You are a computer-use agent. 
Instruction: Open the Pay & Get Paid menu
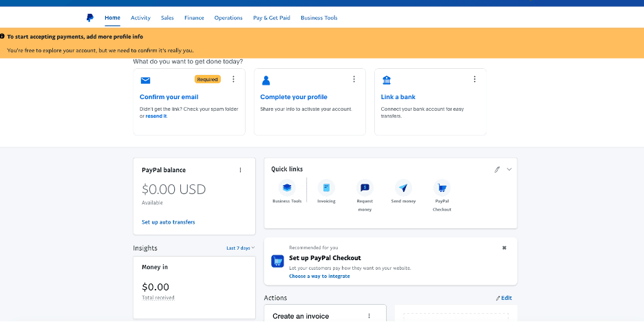272,18
